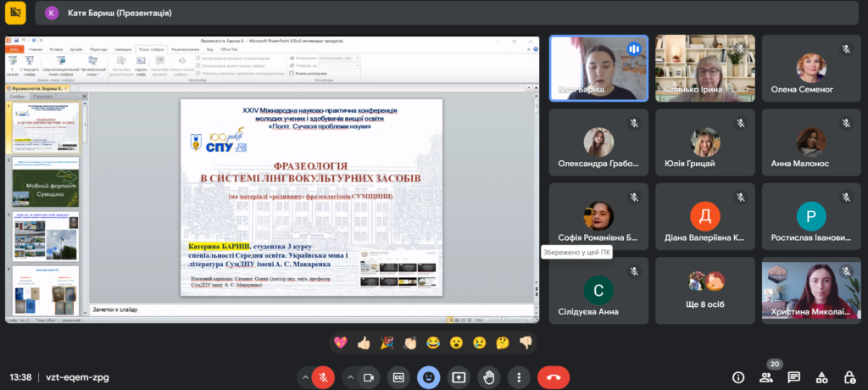The width and height of the screenshot is (868, 390).
Task: Open the host controls lock icon
Action: point(849,376)
